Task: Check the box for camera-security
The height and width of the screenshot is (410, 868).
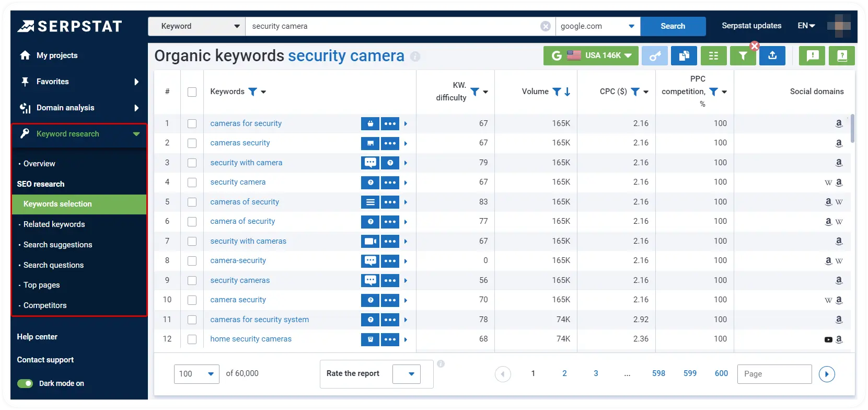Action: [x=192, y=261]
